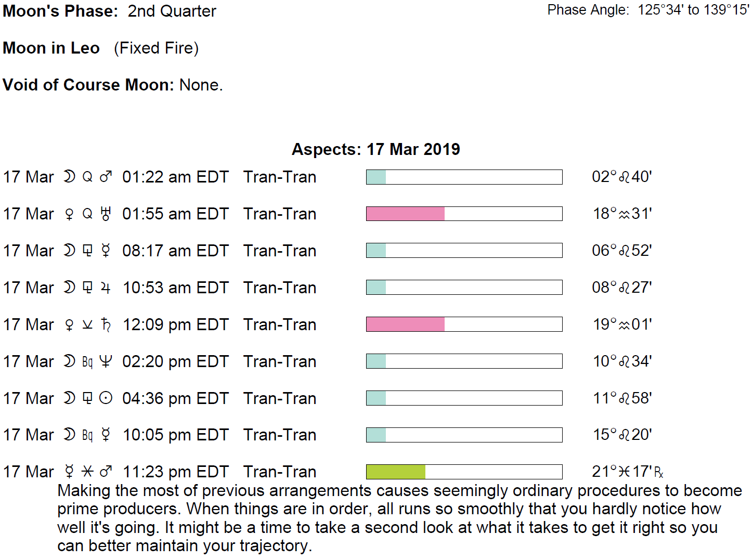Click the Moon in Leo heading
This screenshot has height=560, width=753.
point(51,48)
